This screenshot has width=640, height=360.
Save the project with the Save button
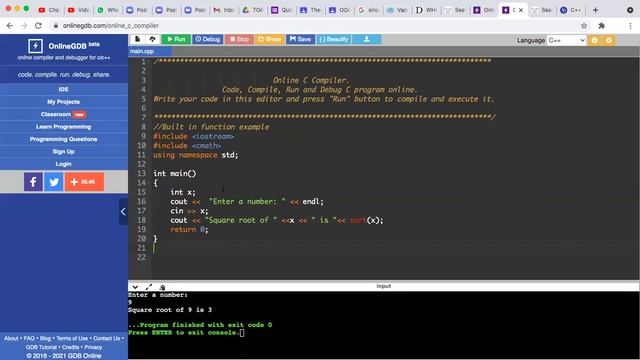click(300, 39)
